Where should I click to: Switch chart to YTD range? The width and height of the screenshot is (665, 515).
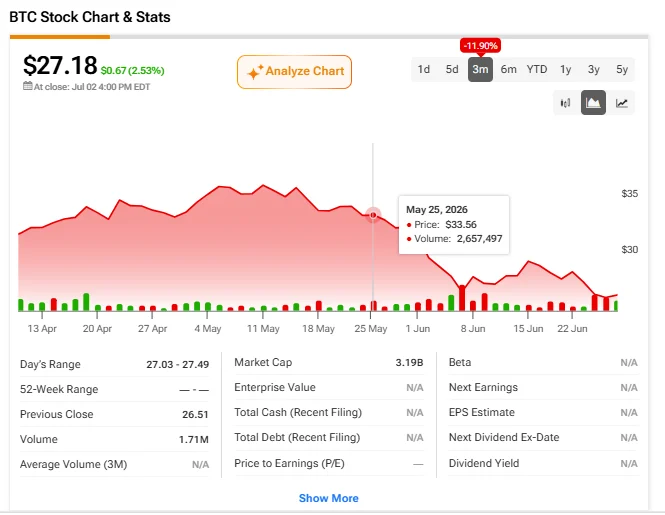coord(537,69)
